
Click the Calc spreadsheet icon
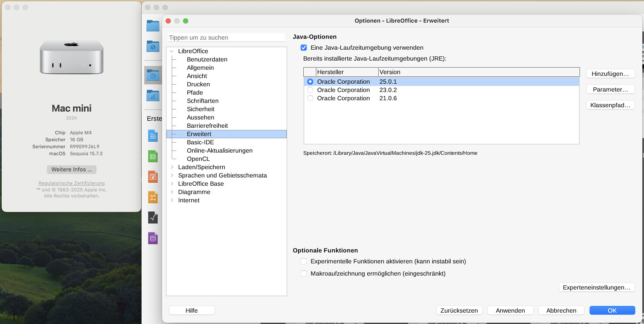point(153,156)
